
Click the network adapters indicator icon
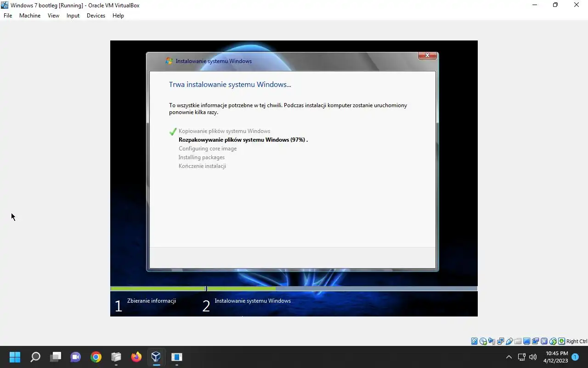point(500,341)
